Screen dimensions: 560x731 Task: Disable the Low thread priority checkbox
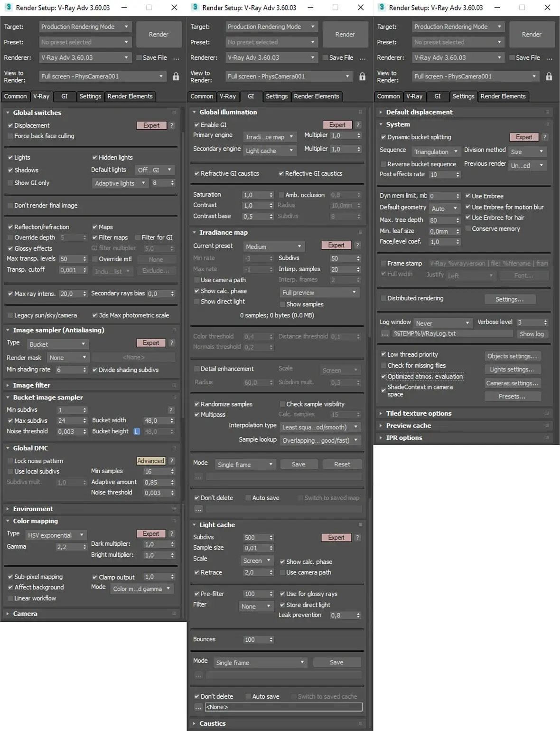383,354
